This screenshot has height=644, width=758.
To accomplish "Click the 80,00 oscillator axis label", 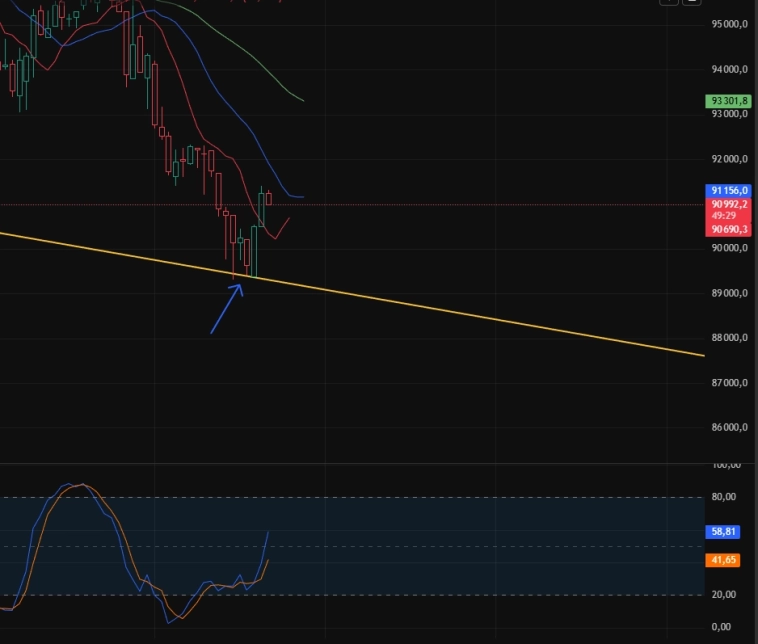I will tap(723, 497).
